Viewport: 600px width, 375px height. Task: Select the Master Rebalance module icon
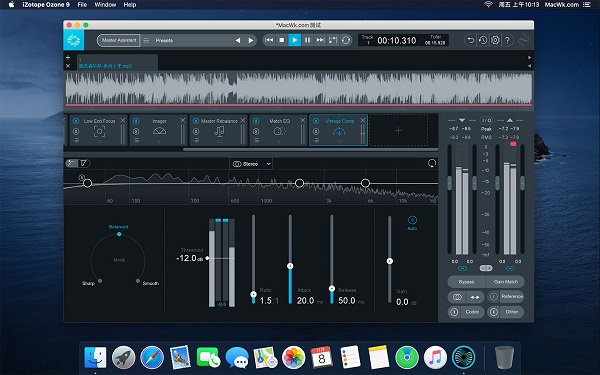pyautogui.click(x=219, y=132)
